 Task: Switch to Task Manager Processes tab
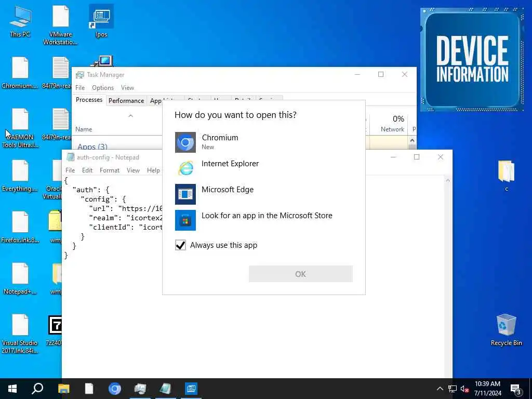[89, 100]
